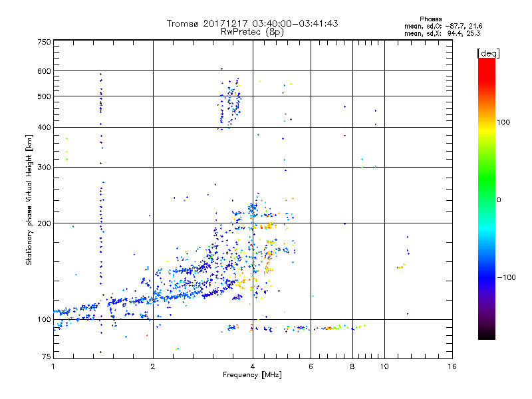Click the colorbar tick label '0'
This screenshot has width=532, height=399.
(499, 200)
